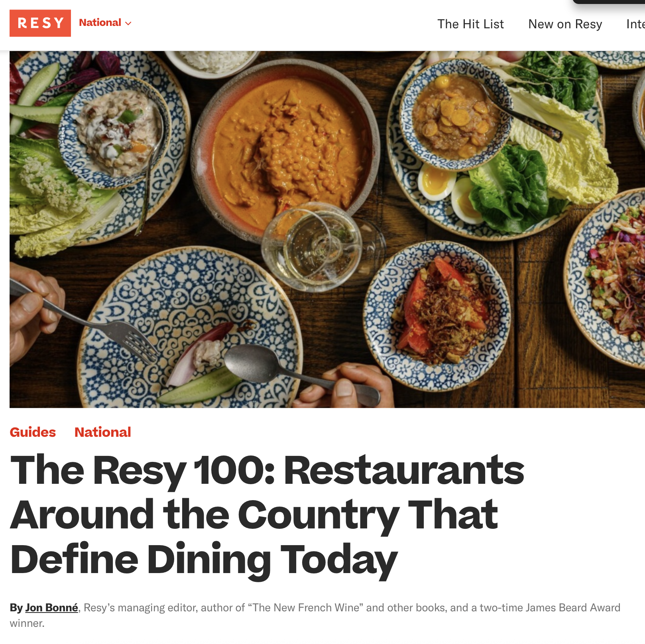Click the hero image of dishes
The width and height of the screenshot is (645, 644).
[327, 229]
